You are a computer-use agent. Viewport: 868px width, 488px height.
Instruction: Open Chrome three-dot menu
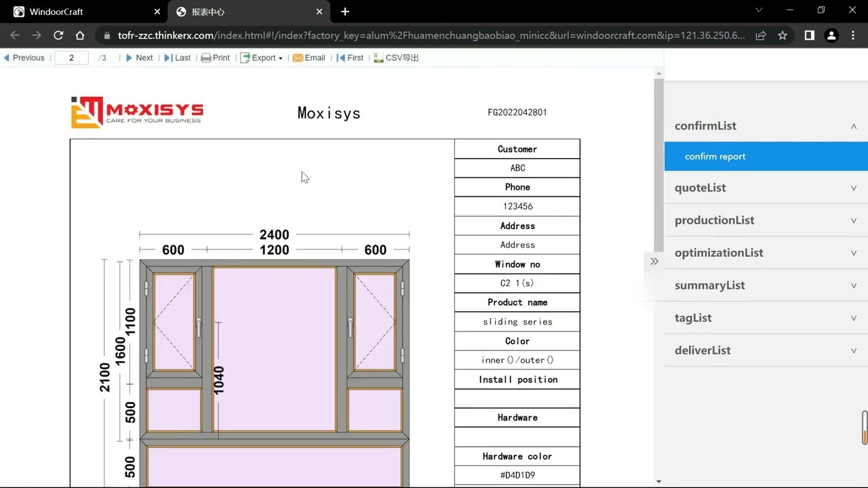(x=853, y=35)
